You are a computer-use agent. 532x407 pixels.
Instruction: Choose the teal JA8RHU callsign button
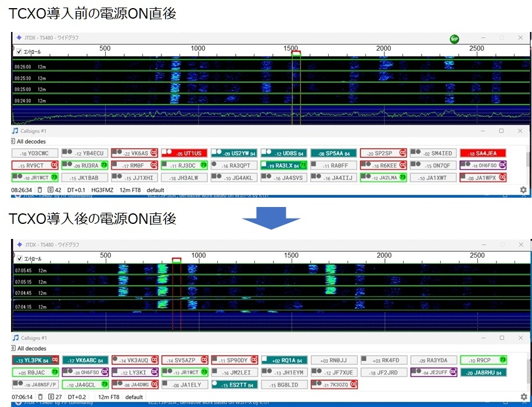click(x=482, y=372)
